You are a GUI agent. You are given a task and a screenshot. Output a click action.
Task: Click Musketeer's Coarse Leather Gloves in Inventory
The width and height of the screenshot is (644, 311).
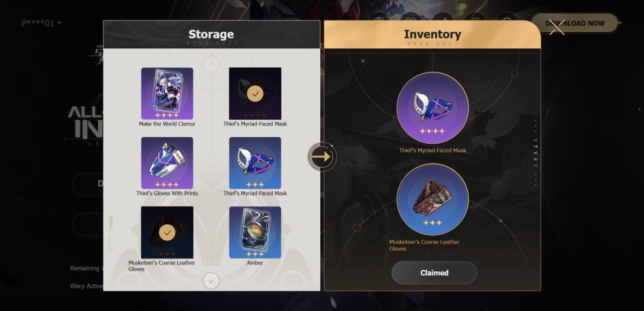(x=433, y=199)
